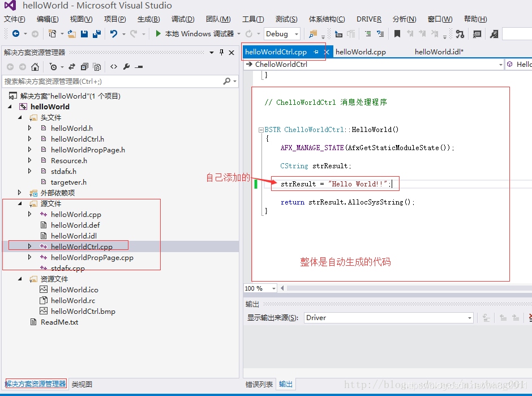Switch to the 错误列表 tab
This screenshot has height=396, width=532.
point(259,385)
